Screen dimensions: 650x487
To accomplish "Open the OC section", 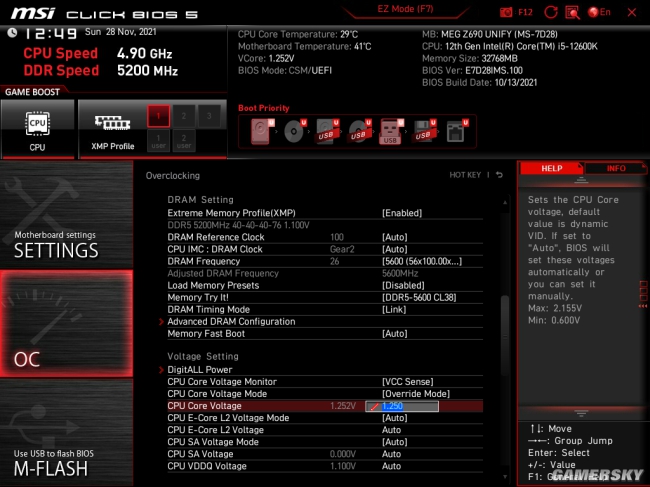I will [x=66, y=324].
